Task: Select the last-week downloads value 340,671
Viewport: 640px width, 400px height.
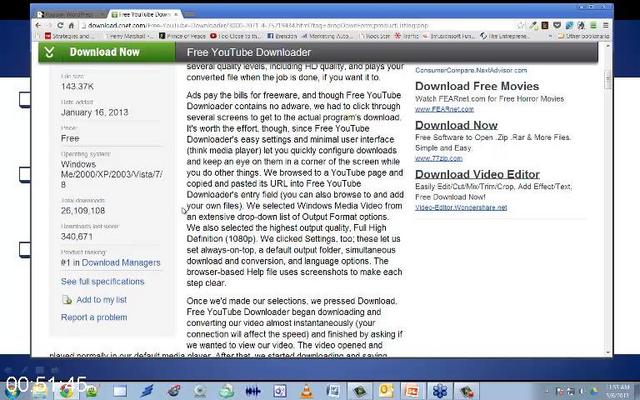Action: coord(77,237)
